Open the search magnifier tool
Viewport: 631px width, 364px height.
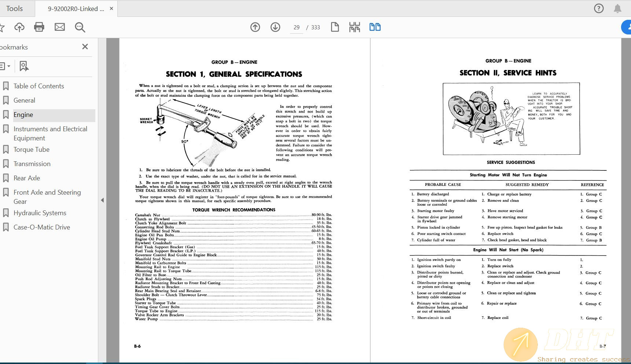point(80,27)
